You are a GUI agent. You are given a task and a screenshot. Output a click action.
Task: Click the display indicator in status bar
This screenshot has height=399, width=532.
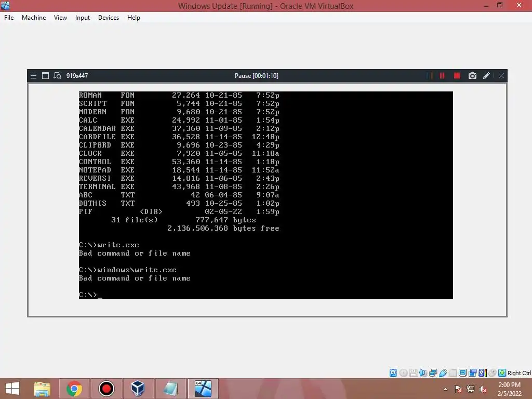462,373
